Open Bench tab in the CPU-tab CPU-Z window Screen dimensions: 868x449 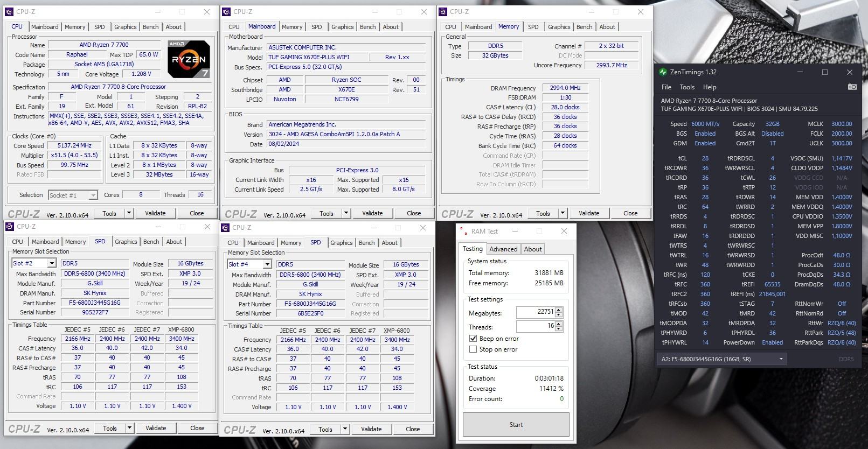(x=151, y=27)
